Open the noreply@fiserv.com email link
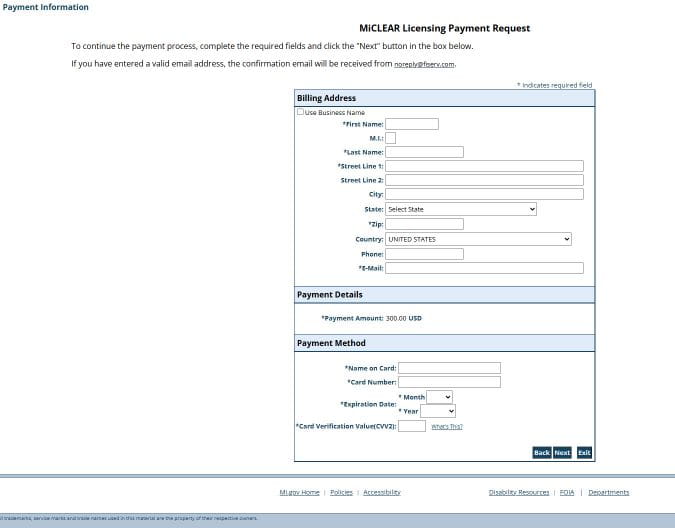The width and height of the screenshot is (675, 528). [x=424, y=65]
